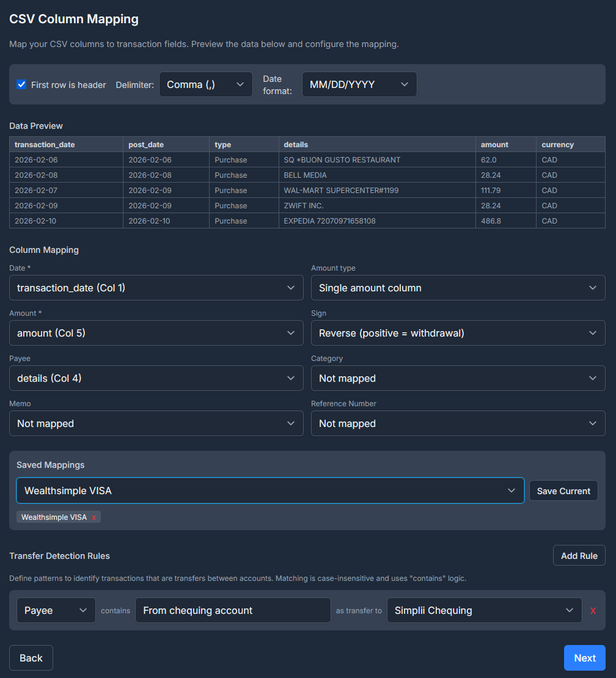Screen dimensions: 616x678
Task: Open the Category mapping dropdown
Action: [x=458, y=378]
